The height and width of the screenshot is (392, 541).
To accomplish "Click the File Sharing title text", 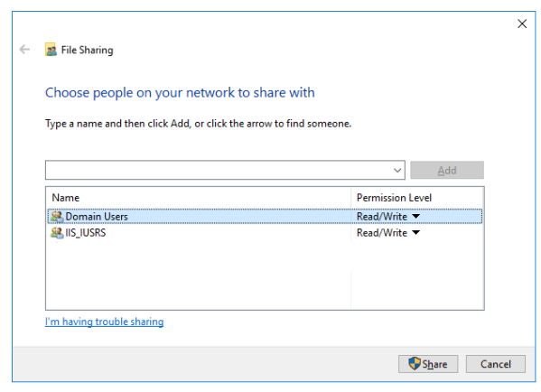I will (x=87, y=50).
